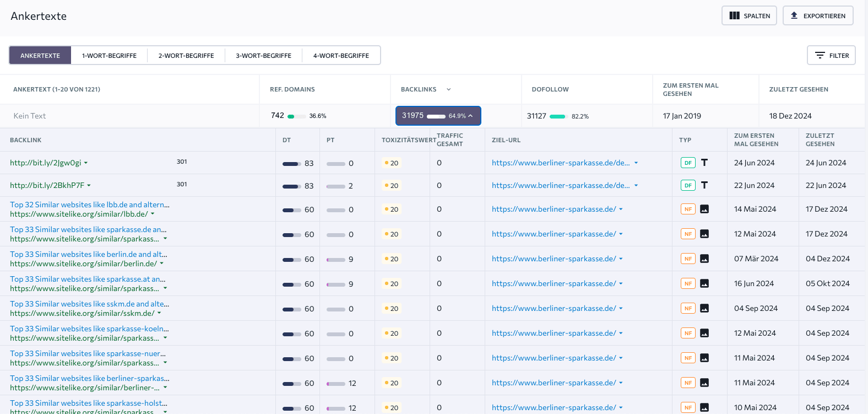868x414 pixels.
Task: Click the DT 83 bar for bit.ly/2JgwOgi
Action: [291, 164]
